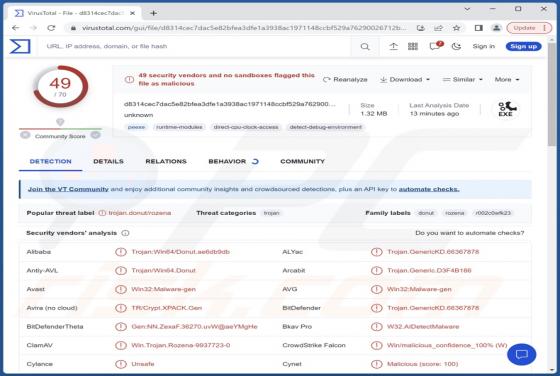
Task: Click the Bkav Pro detection alert icon
Action: 376,327
